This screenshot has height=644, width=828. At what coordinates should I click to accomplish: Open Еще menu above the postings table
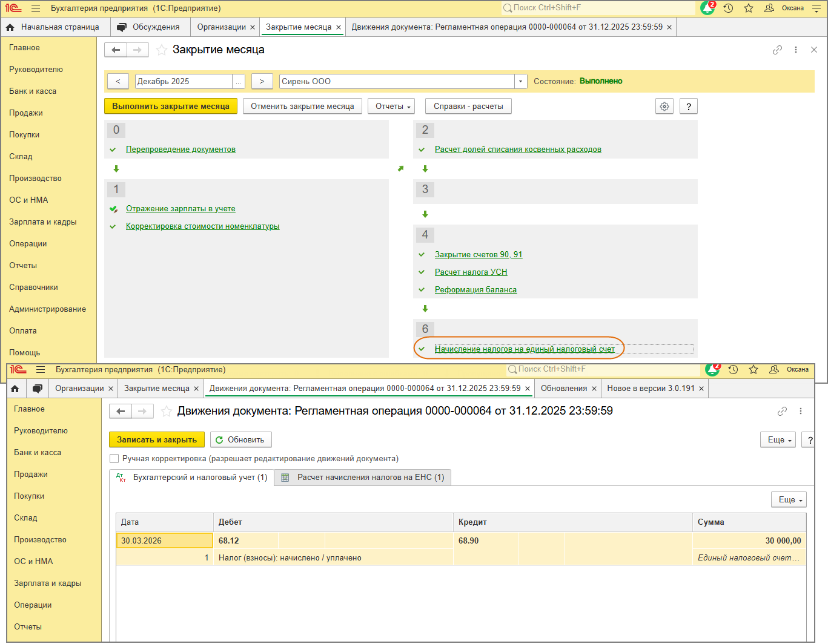click(x=789, y=500)
